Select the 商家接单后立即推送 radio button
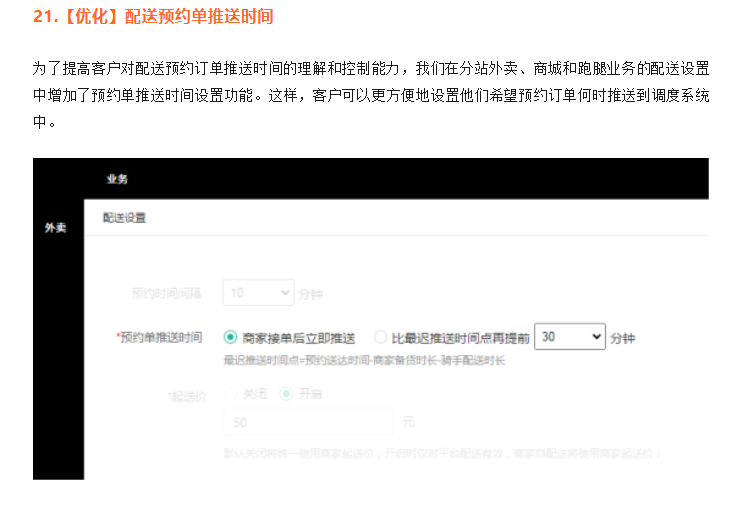729x507 pixels. tap(231, 338)
